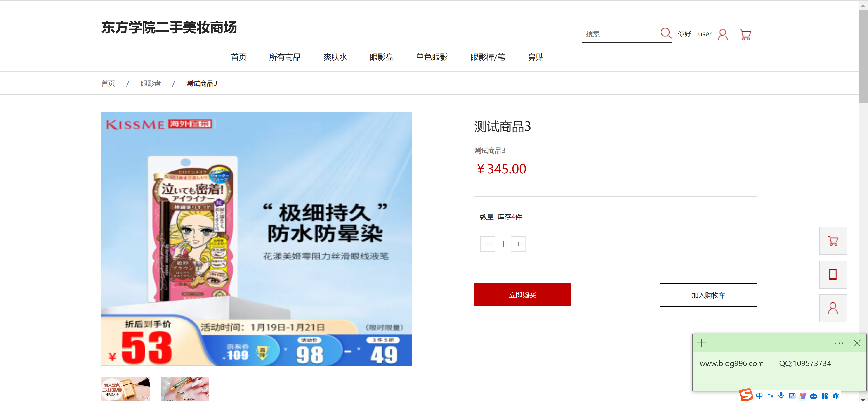Toggle Chinese/English input mode (中)
The height and width of the screenshot is (401, 868).
(759, 396)
